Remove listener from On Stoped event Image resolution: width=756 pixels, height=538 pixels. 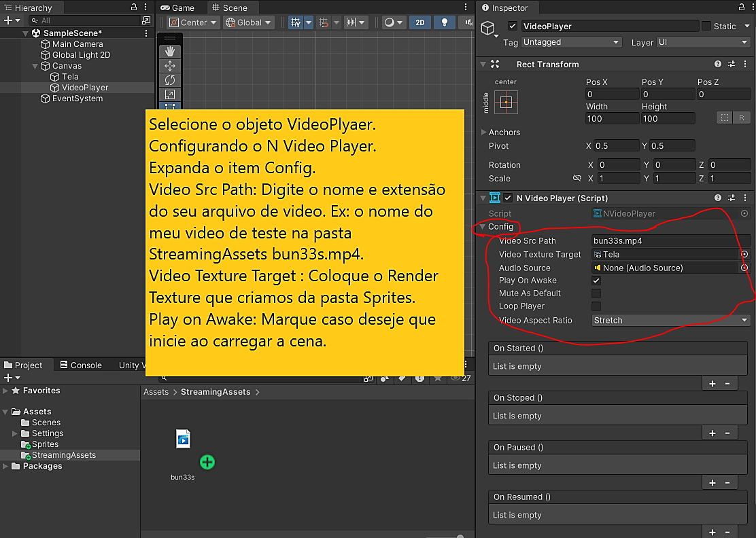[x=727, y=433]
